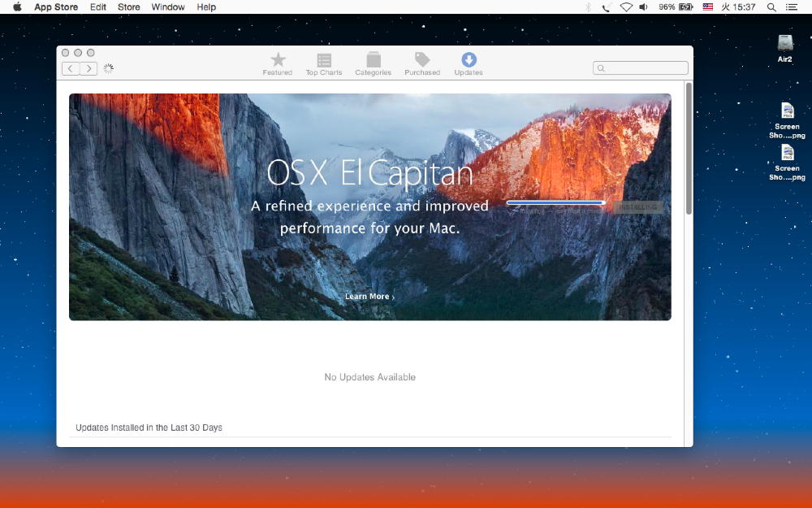Go back with the left arrow button

[71, 68]
